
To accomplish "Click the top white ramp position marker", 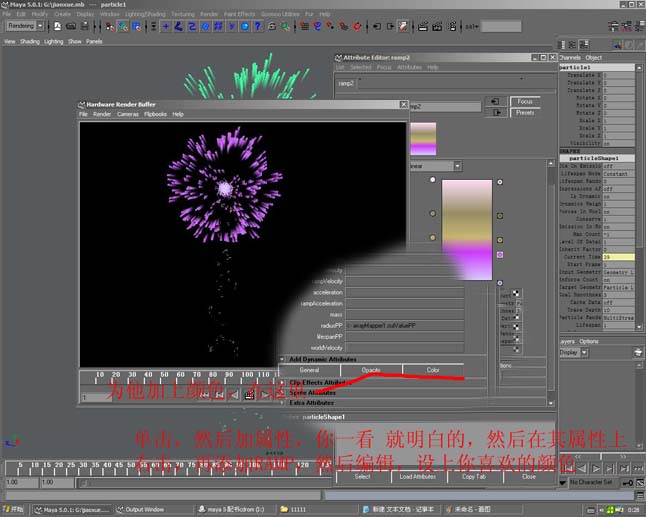I will click(x=432, y=181).
